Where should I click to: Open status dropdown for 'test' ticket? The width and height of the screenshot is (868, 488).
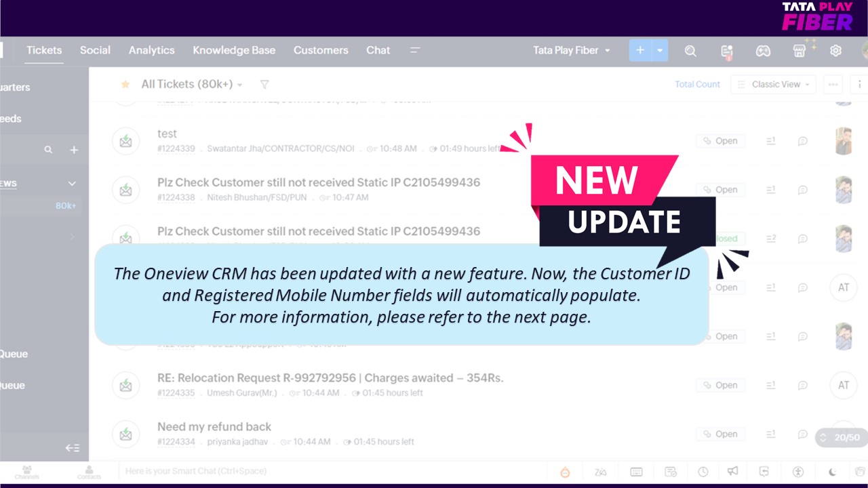720,141
